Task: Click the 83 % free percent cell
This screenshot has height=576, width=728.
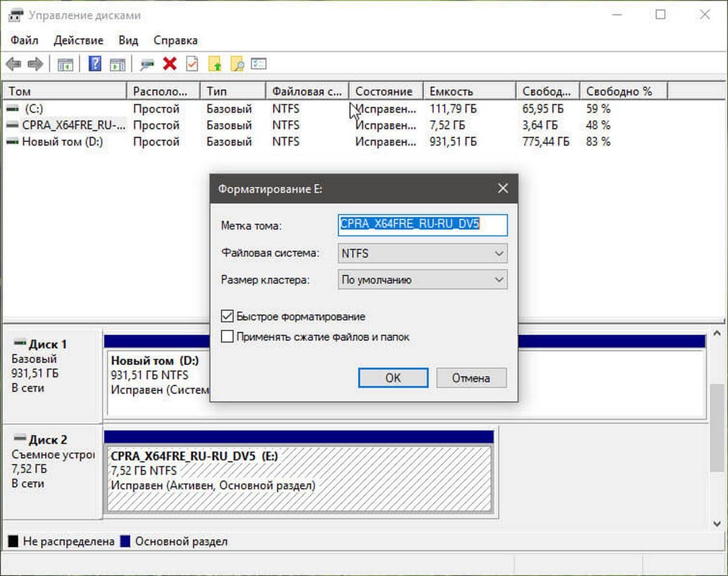Action: 598,142
